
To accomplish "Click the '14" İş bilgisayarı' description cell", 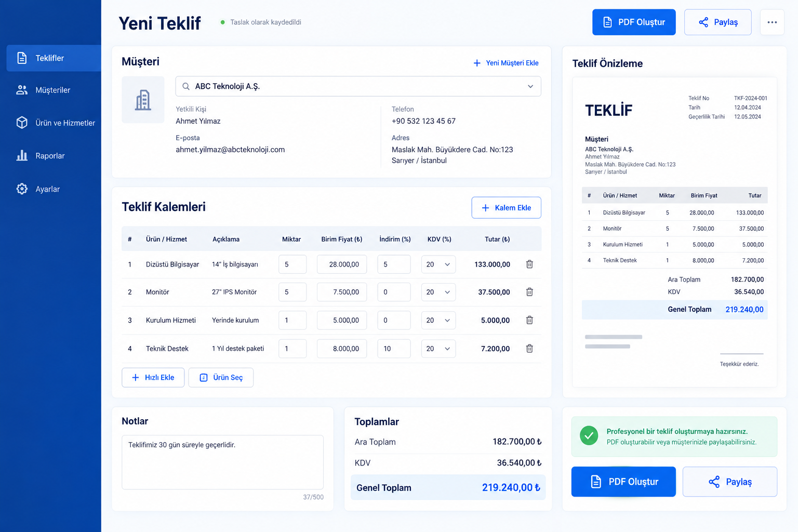I will tap(235, 264).
